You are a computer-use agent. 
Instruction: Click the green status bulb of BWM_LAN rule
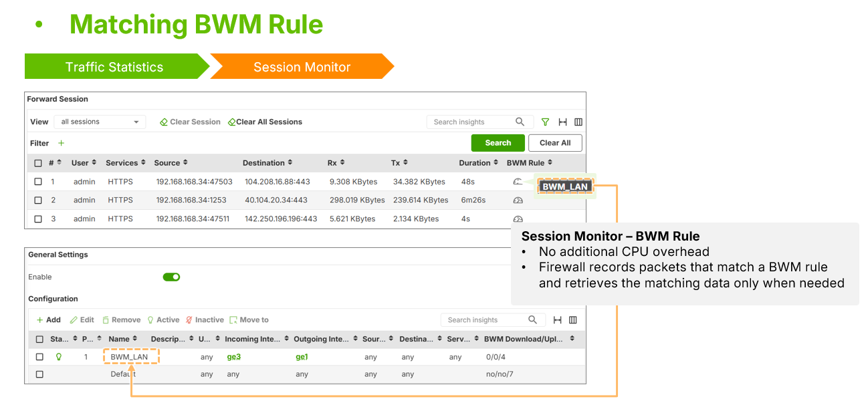[59, 357]
